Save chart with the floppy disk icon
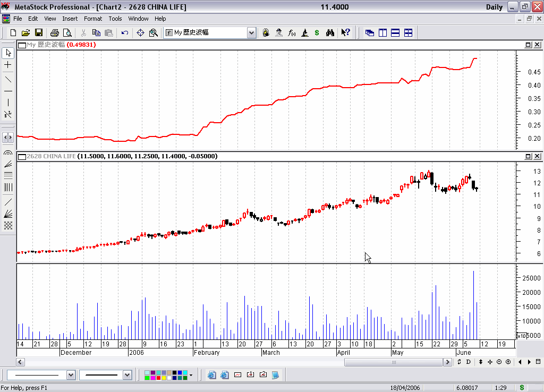 point(38,32)
